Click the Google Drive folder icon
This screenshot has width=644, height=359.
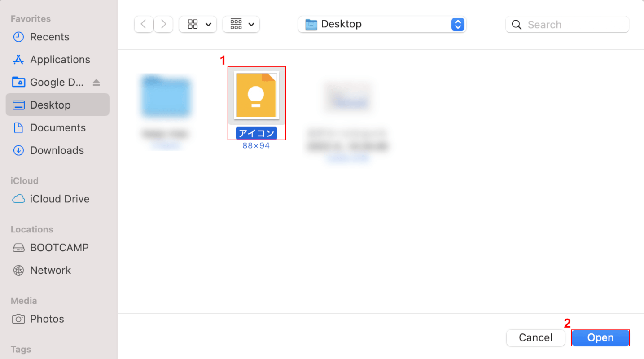[18, 82]
